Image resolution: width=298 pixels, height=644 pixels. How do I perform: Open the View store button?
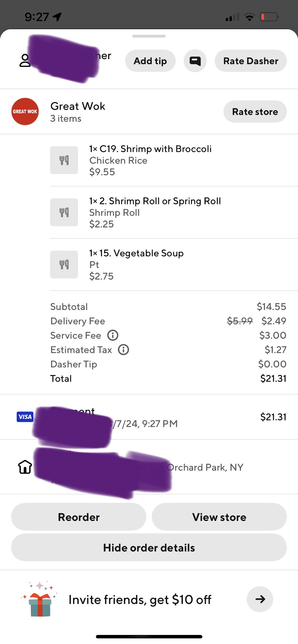tap(219, 517)
